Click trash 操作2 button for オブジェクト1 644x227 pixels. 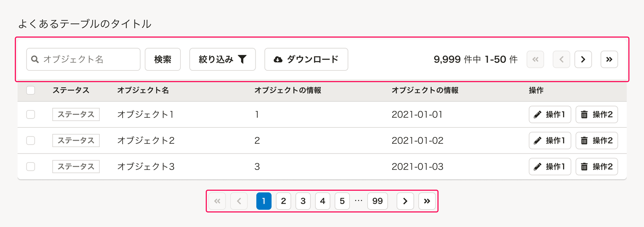597,115
